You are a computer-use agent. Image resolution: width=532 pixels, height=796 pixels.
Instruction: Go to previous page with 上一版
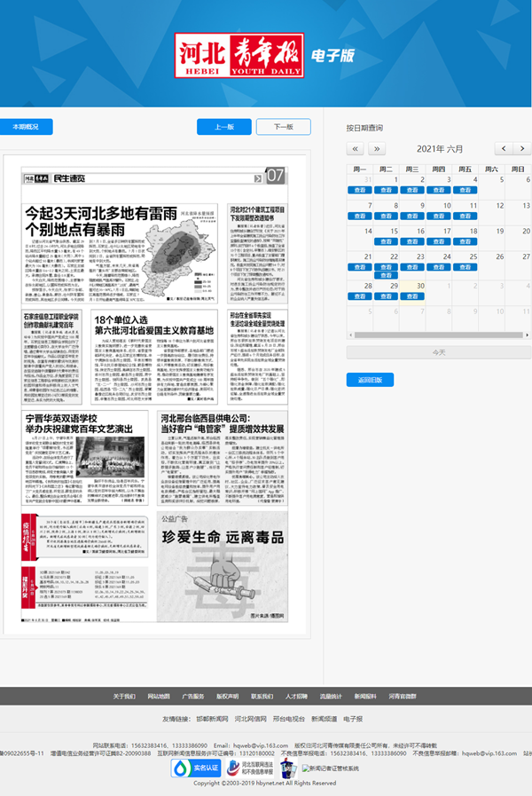click(x=223, y=127)
